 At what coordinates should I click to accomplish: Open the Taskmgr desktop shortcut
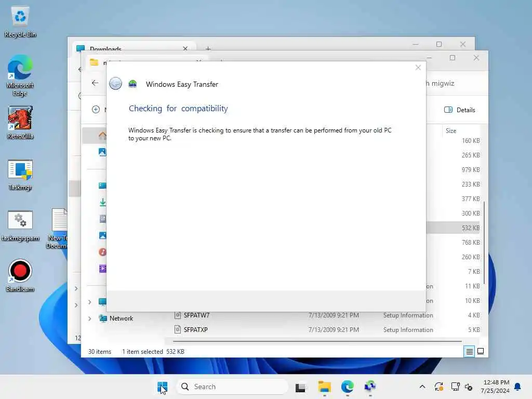coord(20,175)
